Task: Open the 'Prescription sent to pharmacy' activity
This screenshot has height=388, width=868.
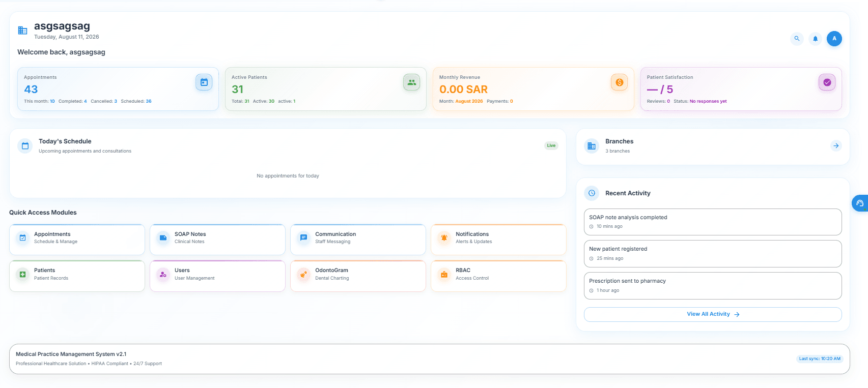Action: pyautogui.click(x=713, y=286)
